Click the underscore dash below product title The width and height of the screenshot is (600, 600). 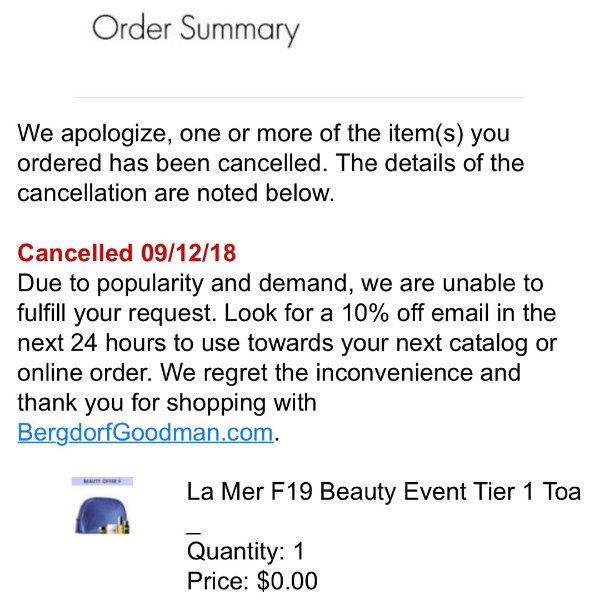click(194, 532)
